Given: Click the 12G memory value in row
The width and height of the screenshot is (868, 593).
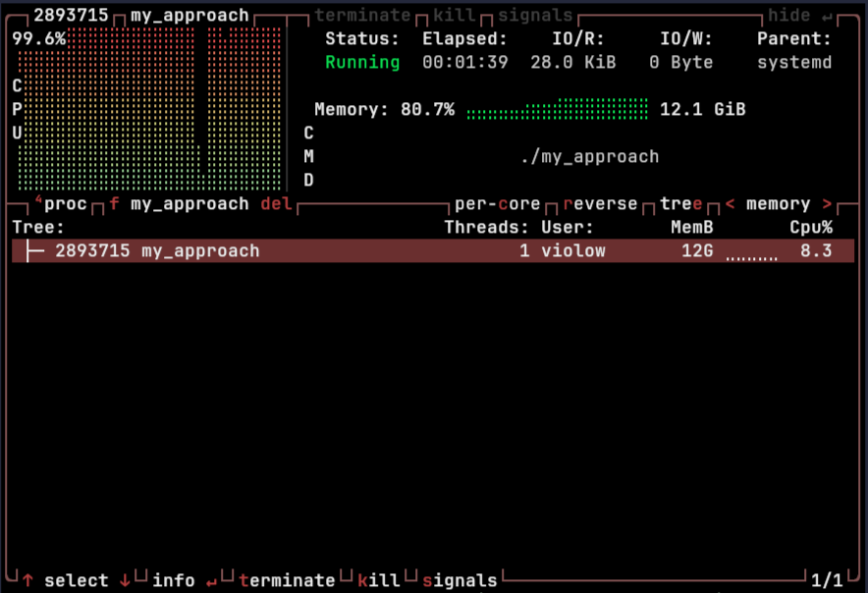Looking at the screenshot, I should click(x=697, y=250).
